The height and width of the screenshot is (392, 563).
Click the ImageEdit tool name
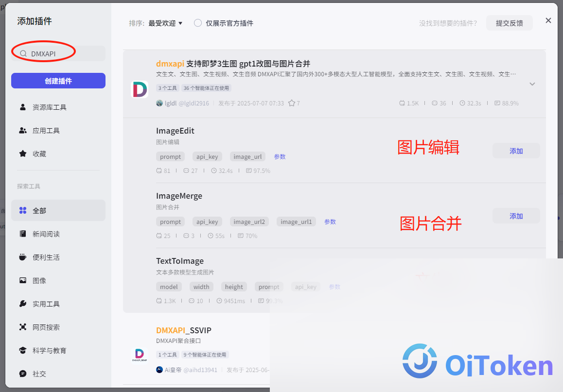point(175,131)
